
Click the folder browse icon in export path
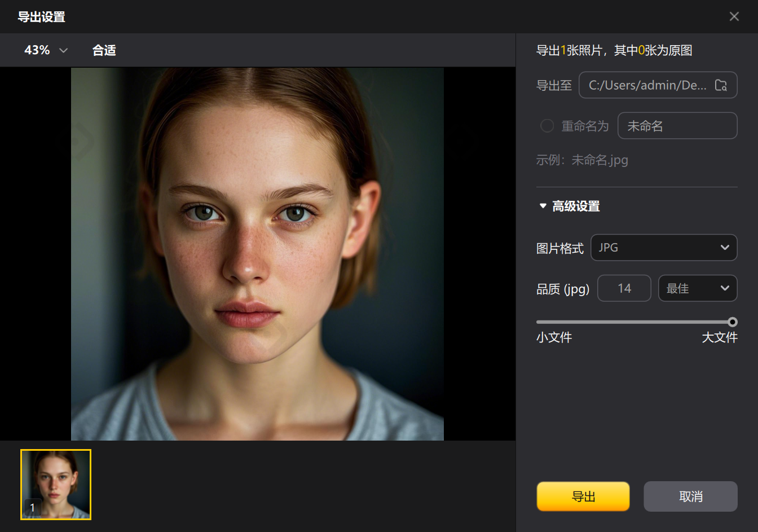pyautogui.click(x=721, y=85)
